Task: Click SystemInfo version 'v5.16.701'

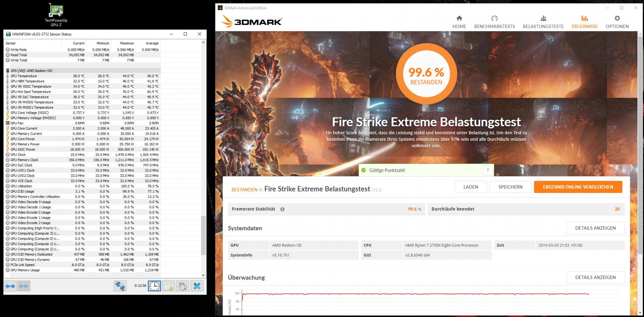Action: tap(280, 255)
